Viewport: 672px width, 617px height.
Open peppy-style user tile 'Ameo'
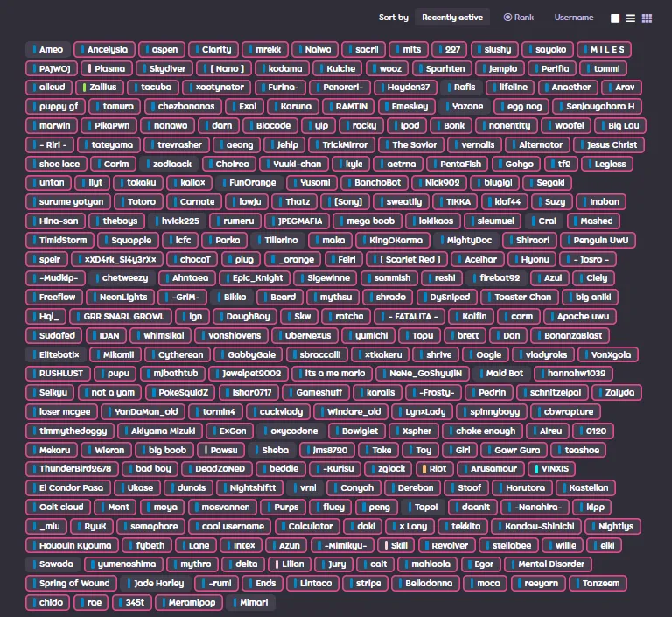(45, 50)
